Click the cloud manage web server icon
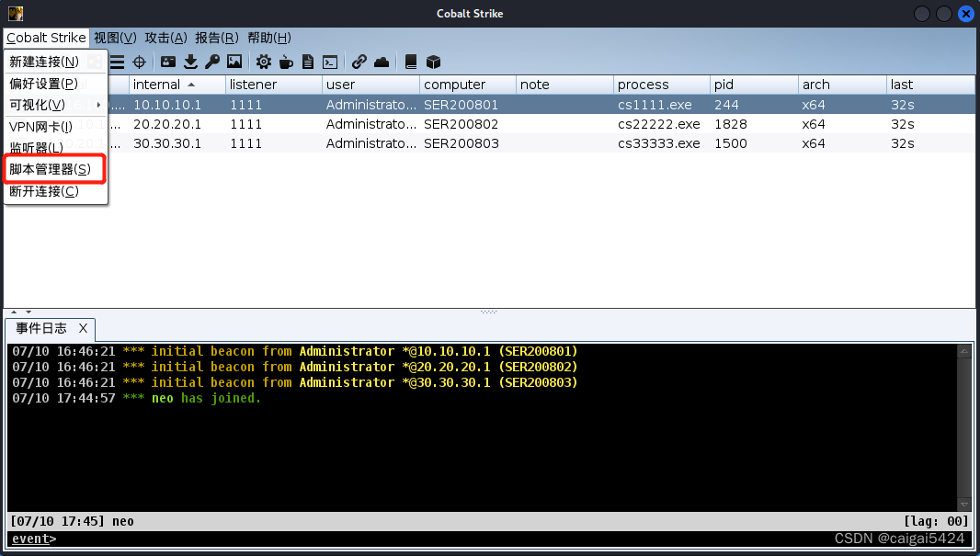Viewport: 980px width, 556px height. [x=382, y=62]
